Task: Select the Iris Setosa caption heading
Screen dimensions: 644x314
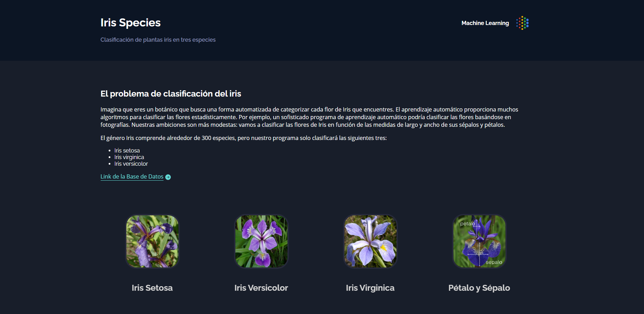Action: 152,288
